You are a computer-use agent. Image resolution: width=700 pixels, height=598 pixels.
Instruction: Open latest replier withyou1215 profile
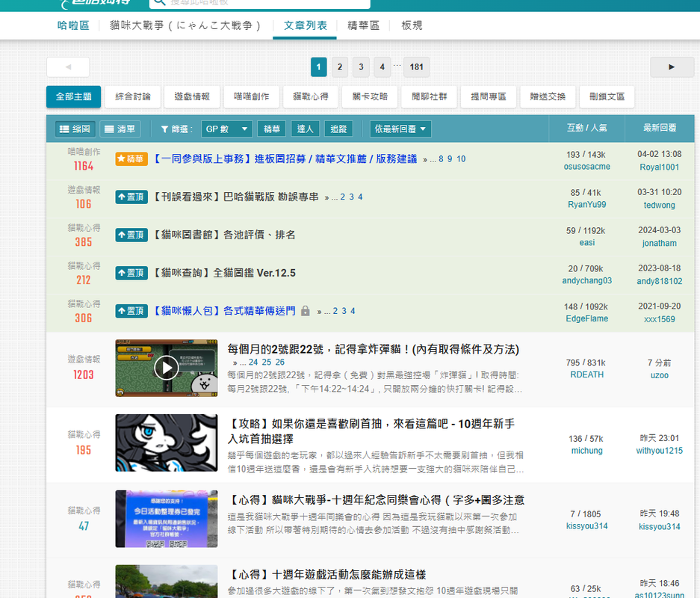pyautogui.click(x=660, y=451)
